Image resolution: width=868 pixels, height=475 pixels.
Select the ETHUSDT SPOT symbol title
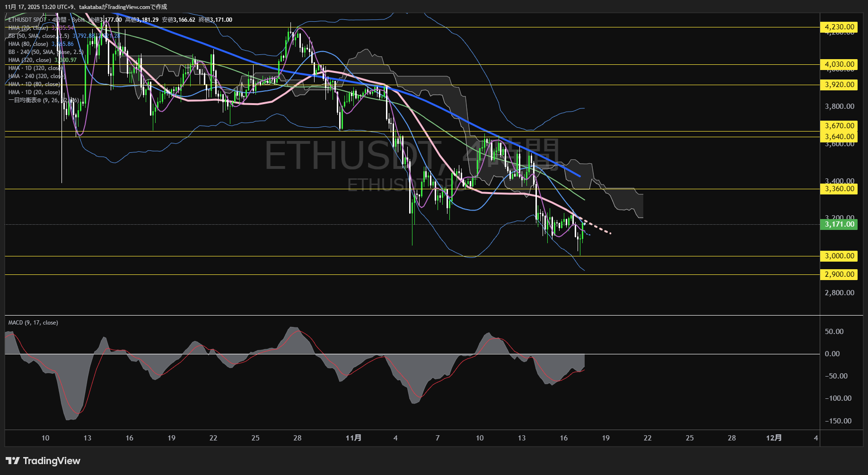[26, 20]
